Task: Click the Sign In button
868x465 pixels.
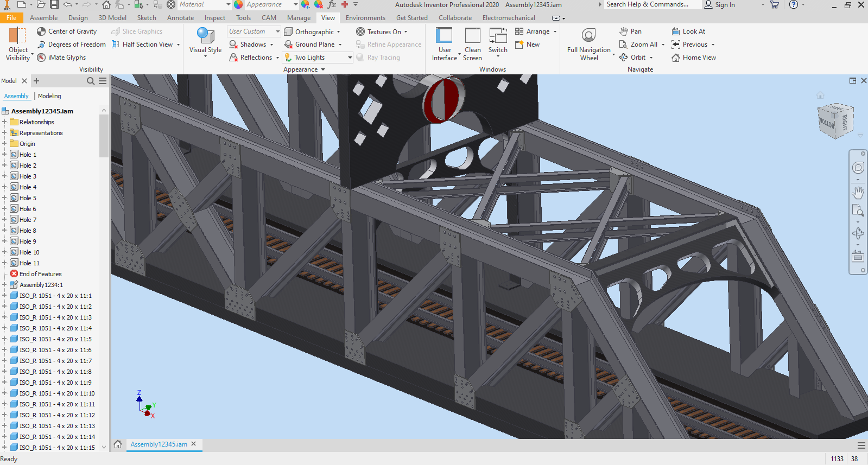Action: point(720,5)
